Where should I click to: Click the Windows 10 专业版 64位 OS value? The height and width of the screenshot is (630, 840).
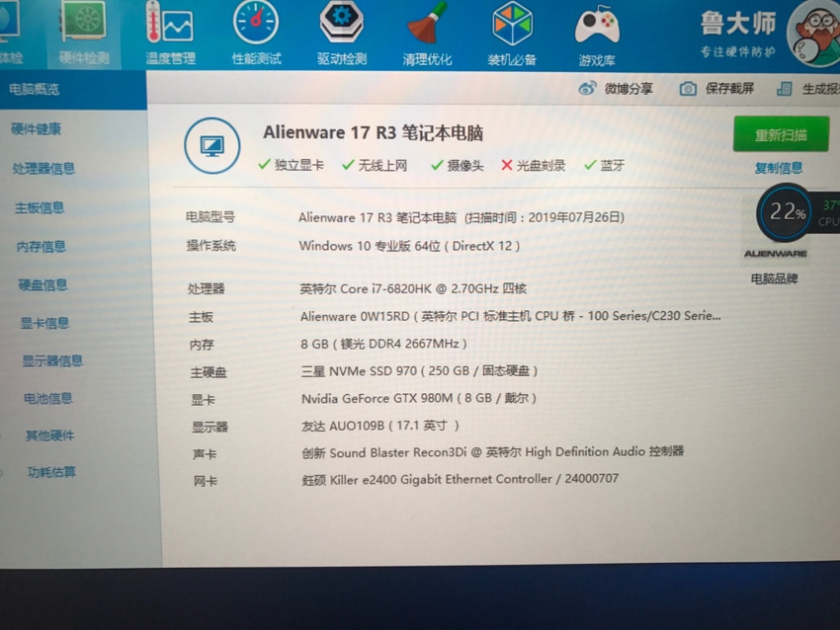click(x=409, y=246)
